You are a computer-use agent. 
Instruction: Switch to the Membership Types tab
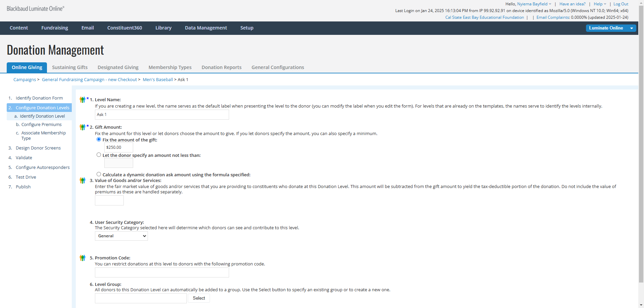(170, 67)
